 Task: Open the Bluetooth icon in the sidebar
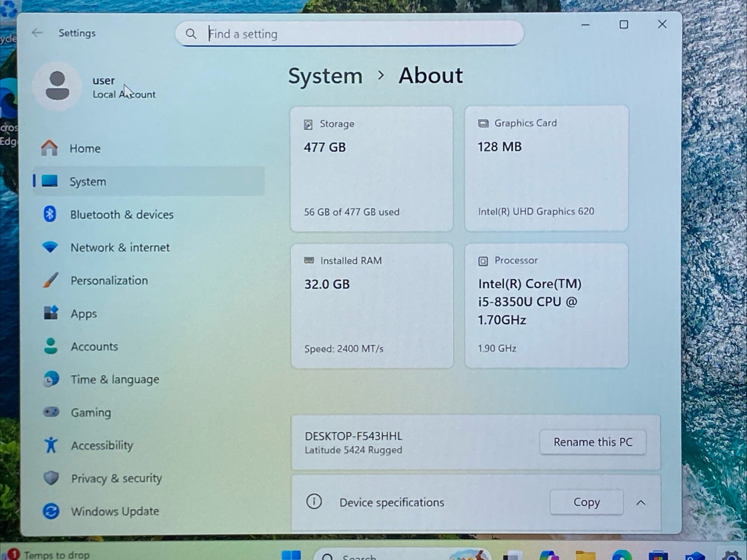point(50,214)
